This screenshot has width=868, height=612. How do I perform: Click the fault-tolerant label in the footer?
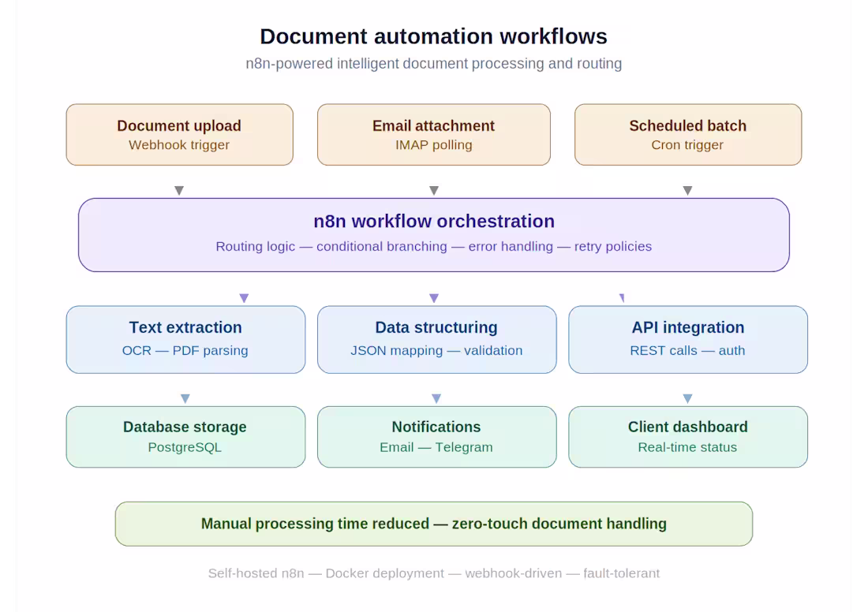point(621,573)
